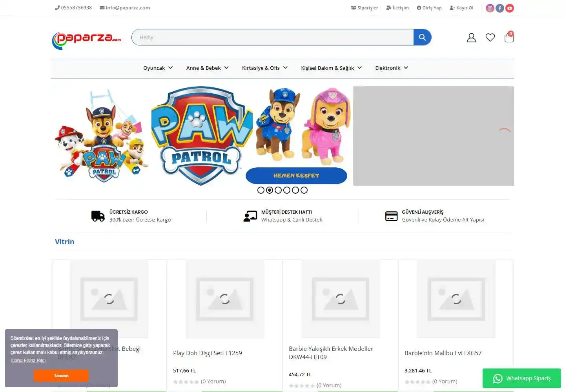Click the HEMEN KEŞFET banner button
The width and height of the screenshot is (565, 392).
pos(296,176)
